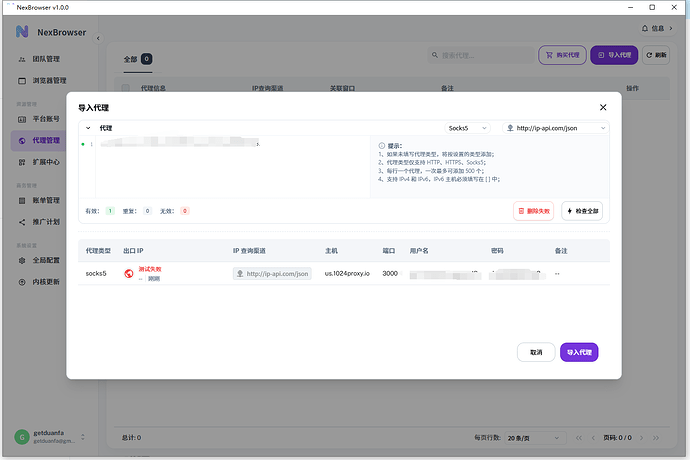Click duplicate count badge 0 beside 重复

point(147,211)
